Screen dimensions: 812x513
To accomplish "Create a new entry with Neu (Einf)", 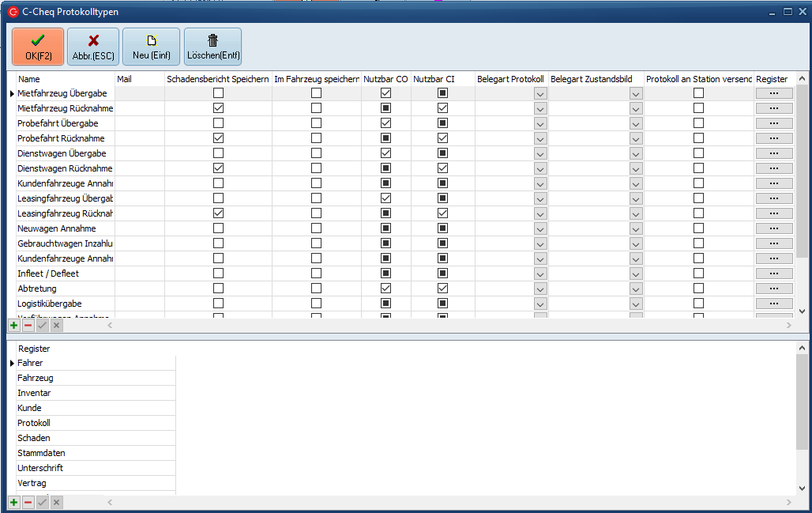I will point(151,47).
